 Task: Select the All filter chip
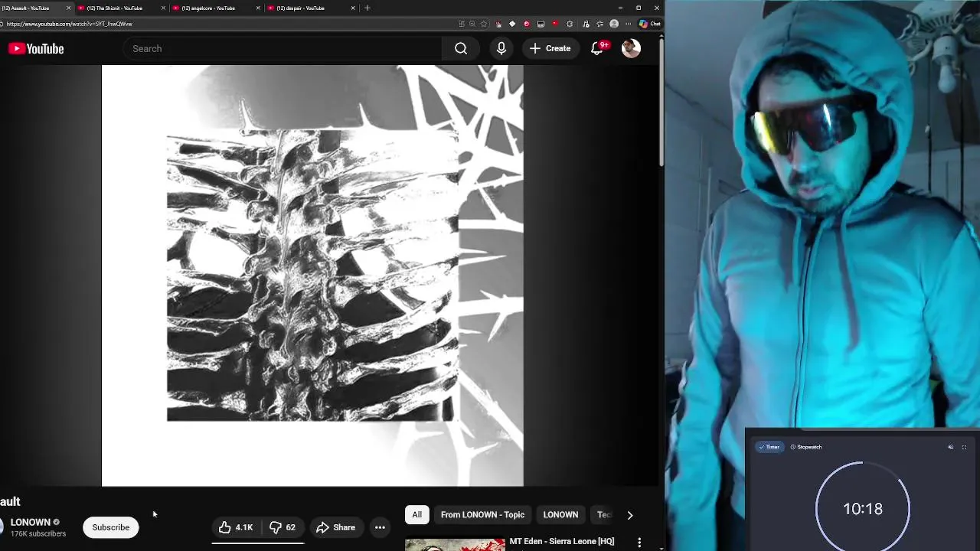(417, 515)
